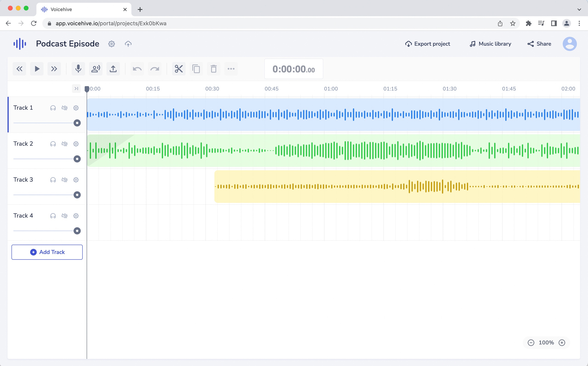Click the 00:30 timeline ruler mark
Image resolution: width=588 pixels, height=366 pixels.
[x=212, y=89]
